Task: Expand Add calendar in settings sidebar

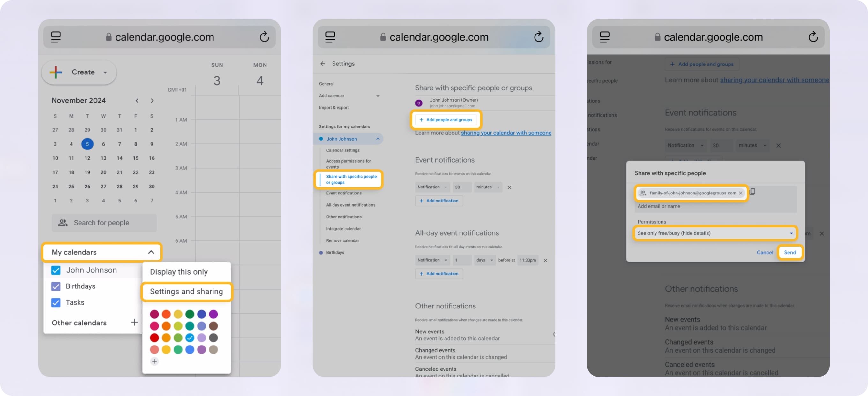Action: 378,96
